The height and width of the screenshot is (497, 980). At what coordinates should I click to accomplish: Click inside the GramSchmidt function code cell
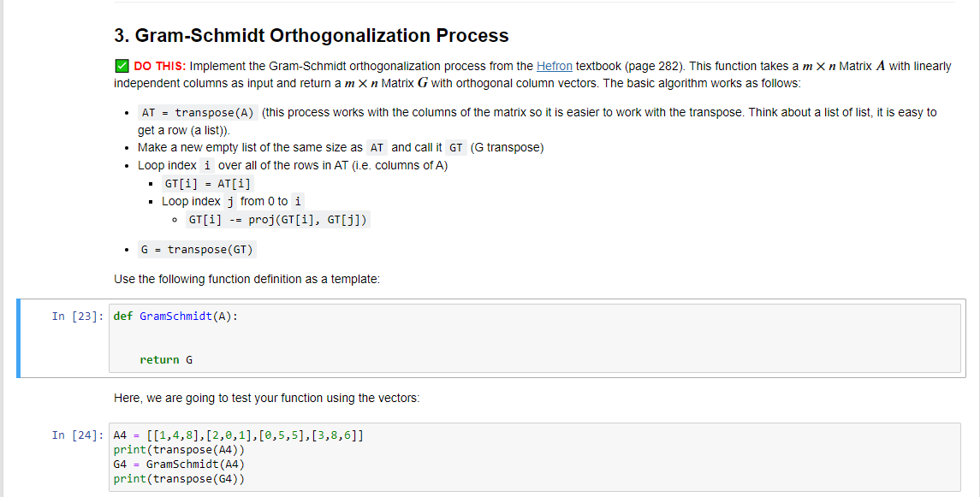534,339
